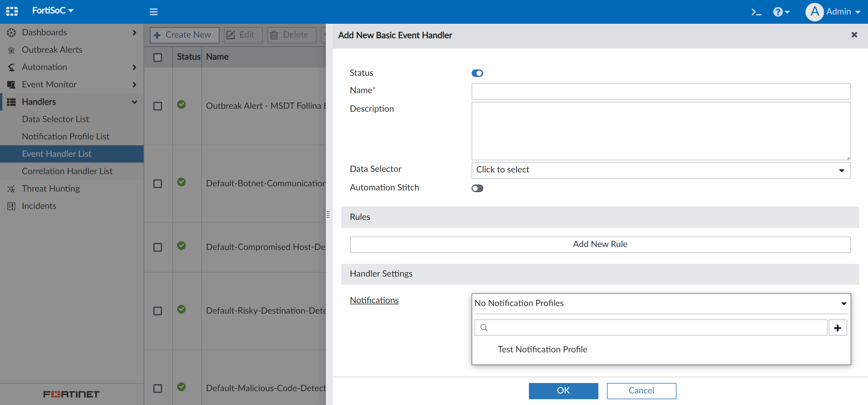Collapse the No Notification Profiles dropdown

[x=661, y=303]
